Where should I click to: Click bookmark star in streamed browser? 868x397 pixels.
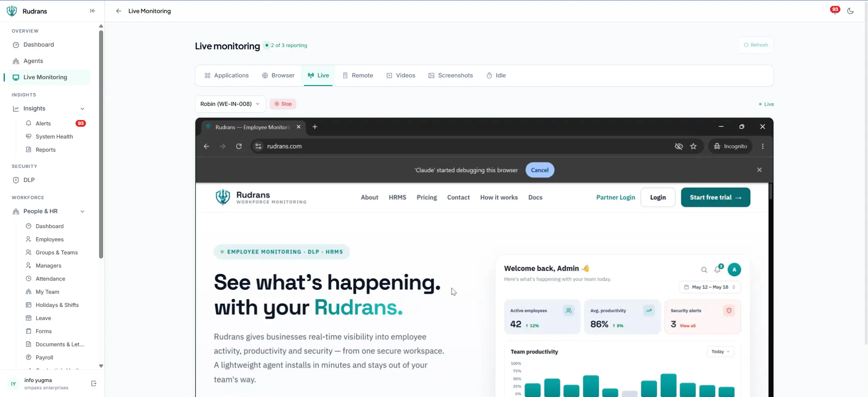click(693, 146)
